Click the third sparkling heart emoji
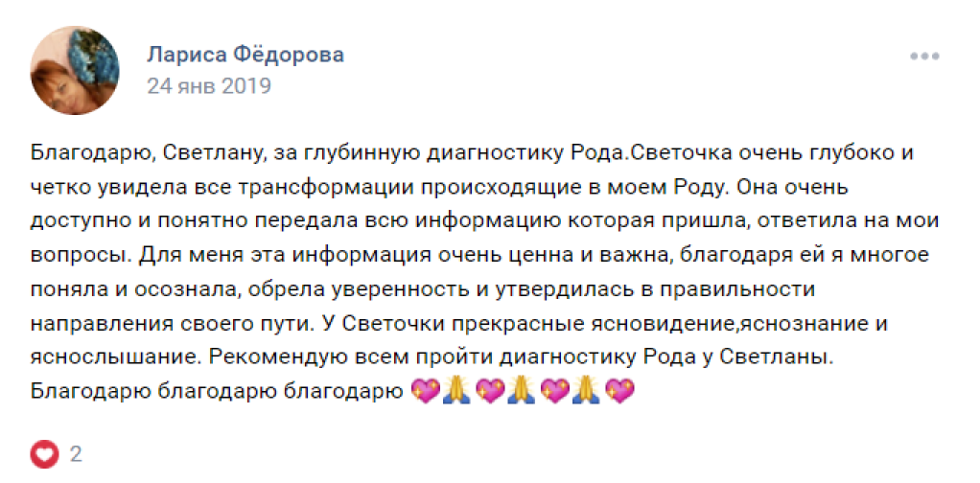This screenshot has width=980, height=483. click(x=556, y=391)
